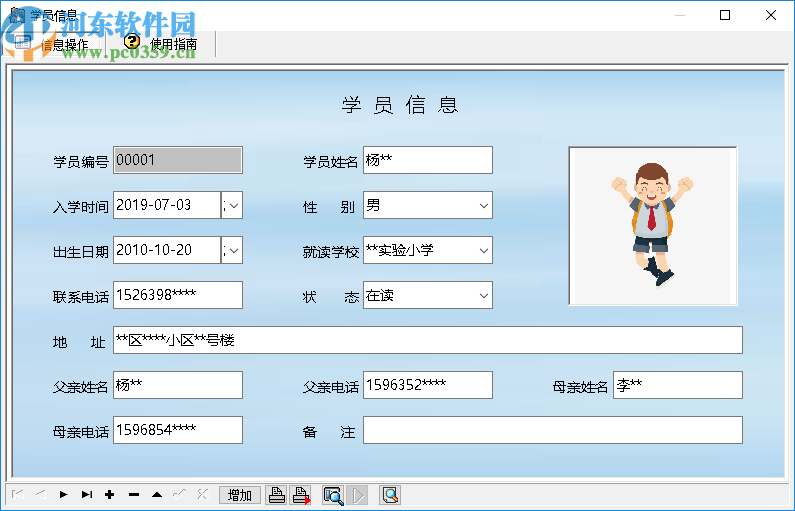Click the empty 备注 field
This screenshot has height=511, width=795.
click(x=553, y=430)
